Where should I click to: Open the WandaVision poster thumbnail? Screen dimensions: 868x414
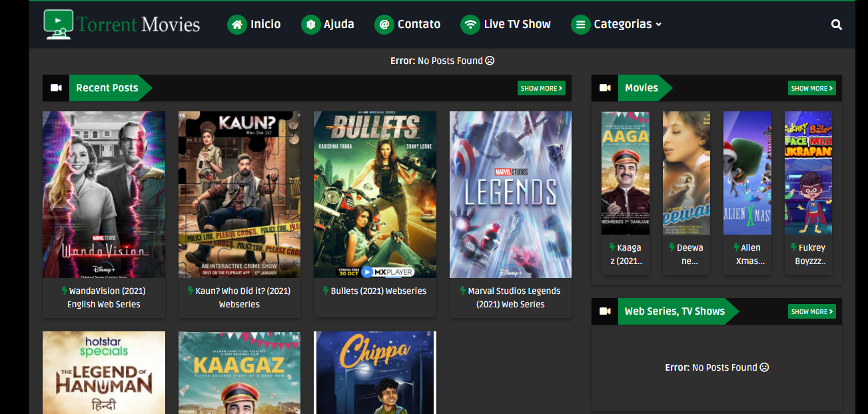point(104,195)
